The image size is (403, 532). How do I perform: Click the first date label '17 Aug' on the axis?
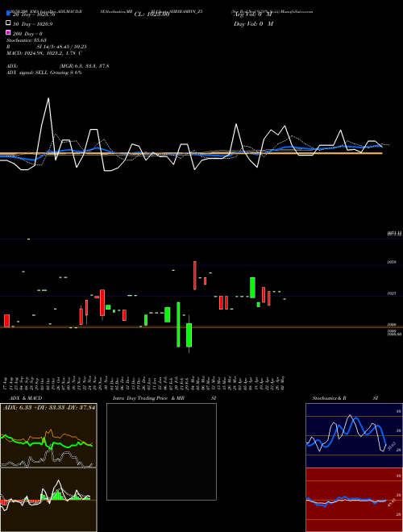(6, 382)
